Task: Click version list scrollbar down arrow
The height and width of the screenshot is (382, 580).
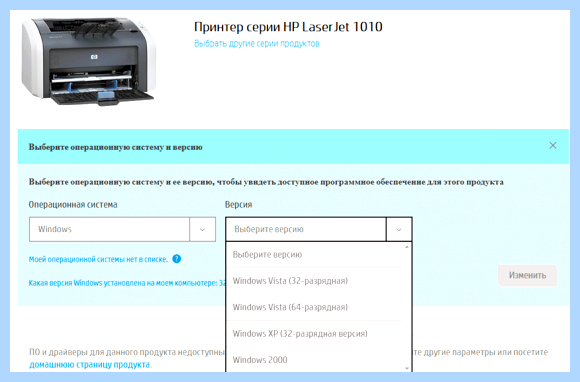Action: 407,368
